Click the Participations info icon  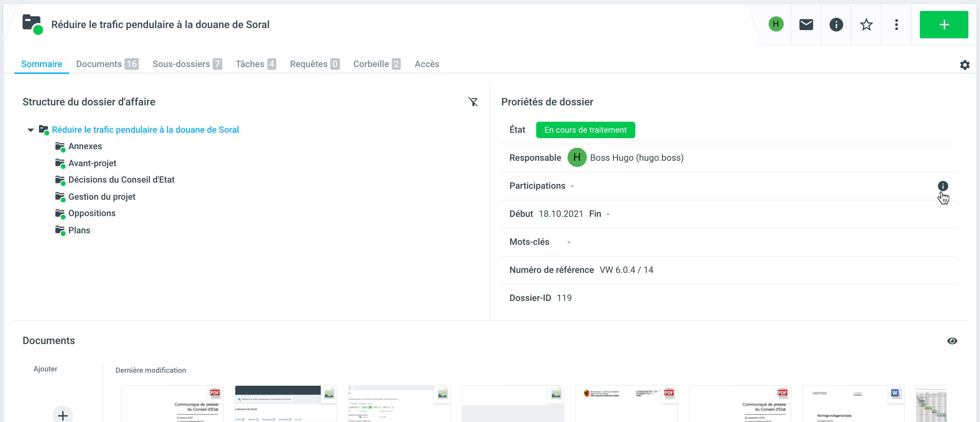coord(942,186)
